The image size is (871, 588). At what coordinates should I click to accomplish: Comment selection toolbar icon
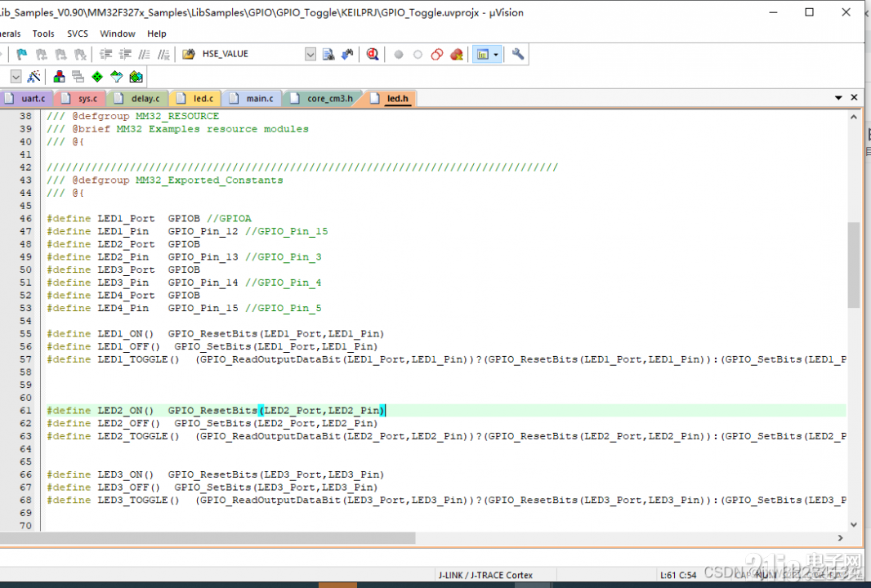coord(145,55)
